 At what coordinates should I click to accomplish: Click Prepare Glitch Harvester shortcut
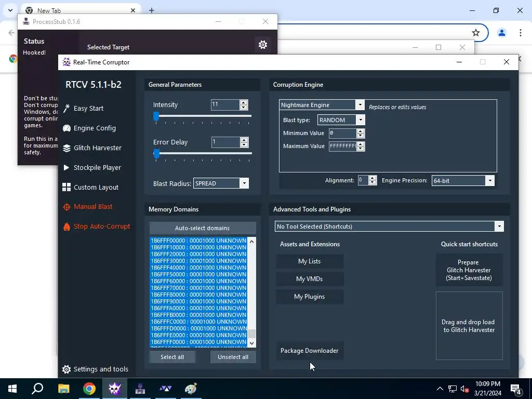(x=469, y=270)
